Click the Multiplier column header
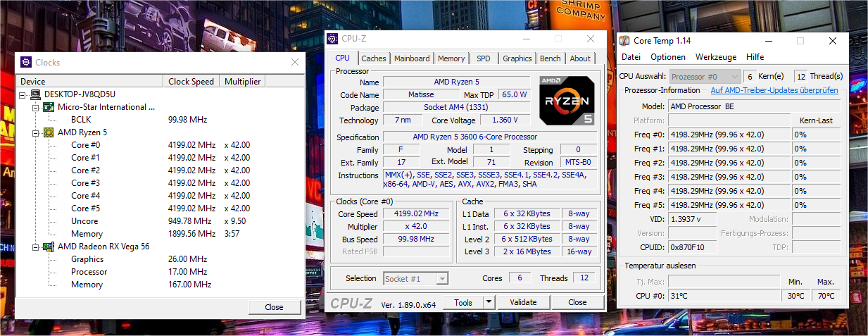The height and width of the screenshot is (336, 868). tap(243, 82)
